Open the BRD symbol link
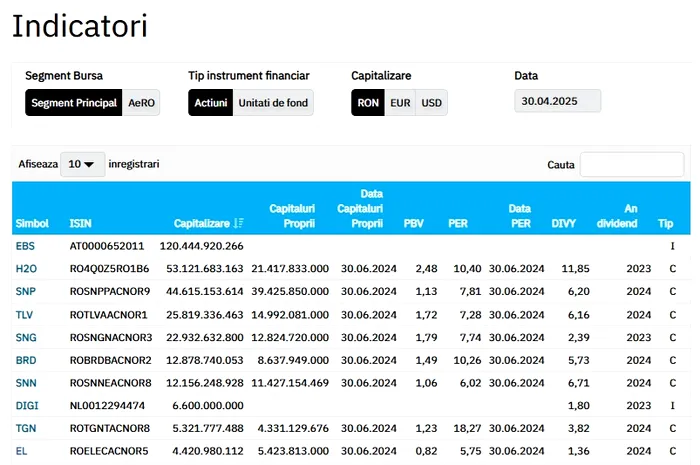 [26, 360]
